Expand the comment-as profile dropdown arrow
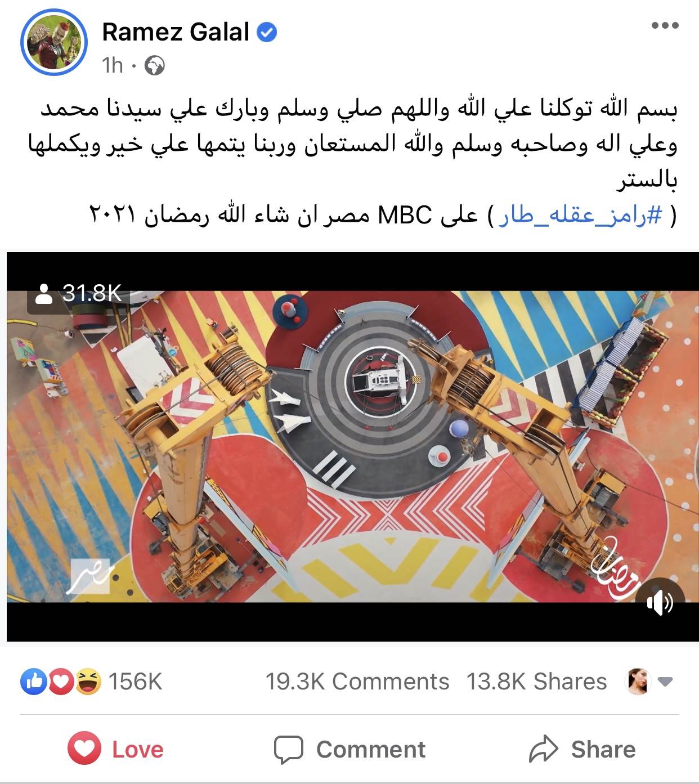 click(x=665, y=682)
